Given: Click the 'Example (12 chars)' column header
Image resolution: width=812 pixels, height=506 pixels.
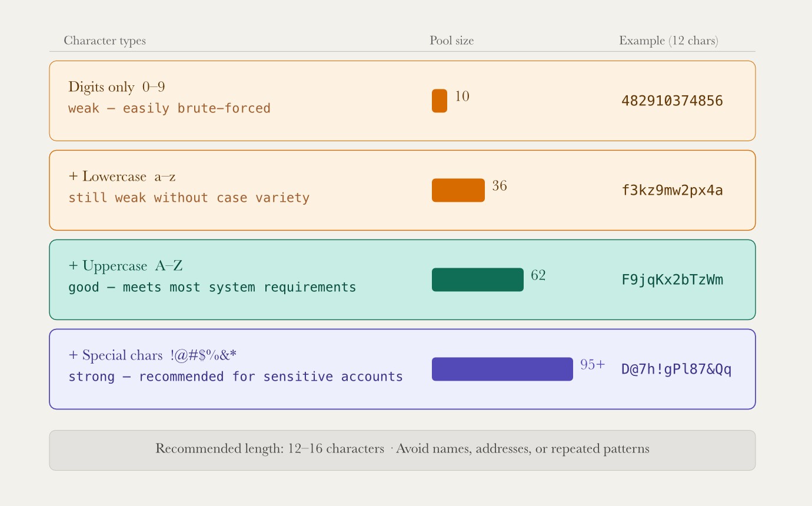Looking at the screenshot, I should [668, 41].
